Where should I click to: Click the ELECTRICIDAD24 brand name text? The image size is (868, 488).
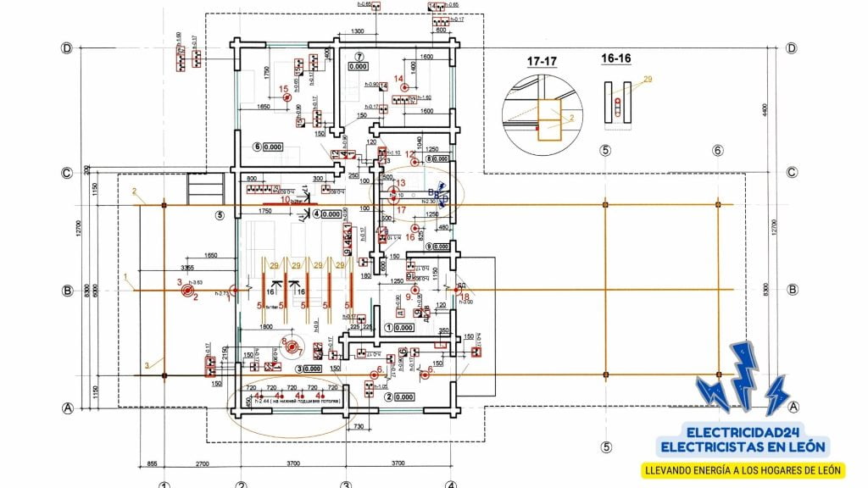pyautogui.click(x=743, y=431)
